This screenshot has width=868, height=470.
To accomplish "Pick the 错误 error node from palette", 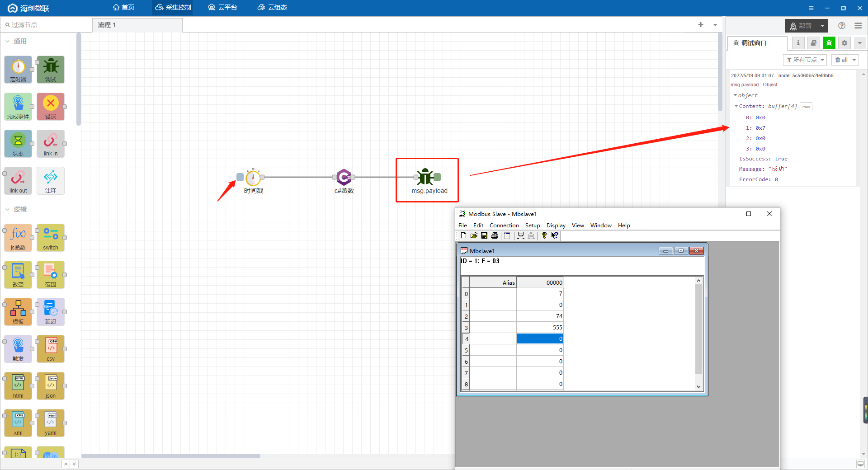I will pos(51,107).
